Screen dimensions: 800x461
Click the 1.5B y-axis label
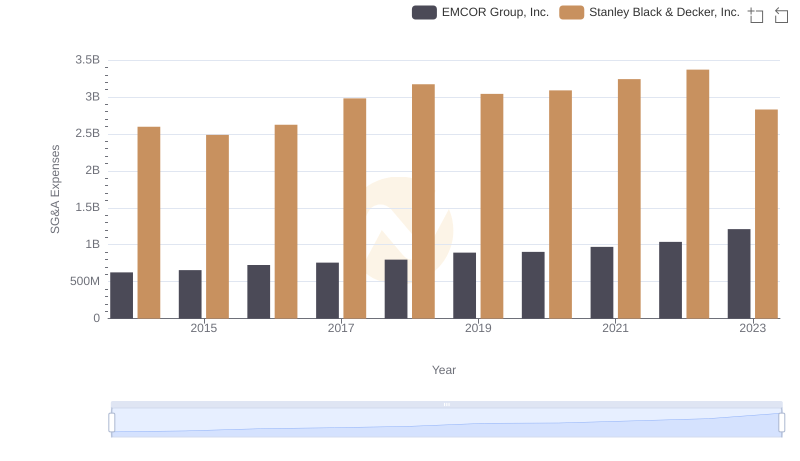click(88, 208)
